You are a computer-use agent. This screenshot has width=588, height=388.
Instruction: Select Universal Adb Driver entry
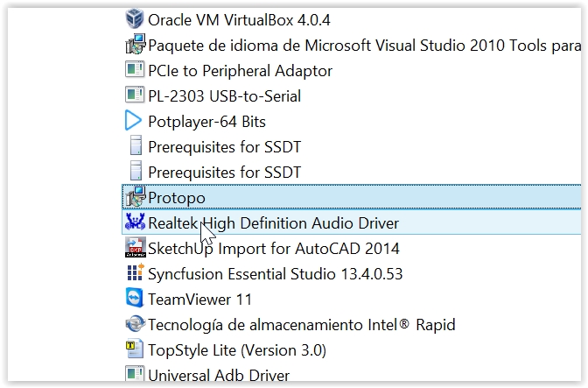pos(219,375)
